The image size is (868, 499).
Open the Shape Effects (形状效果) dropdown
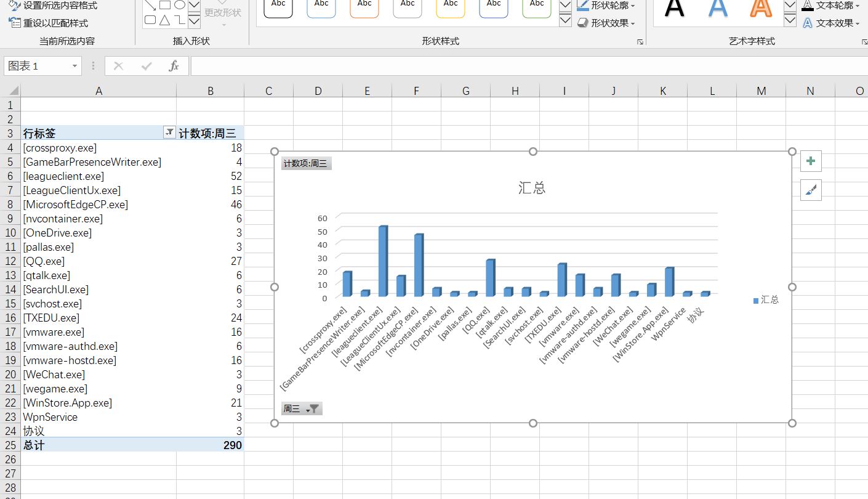[x=606, y=23]
